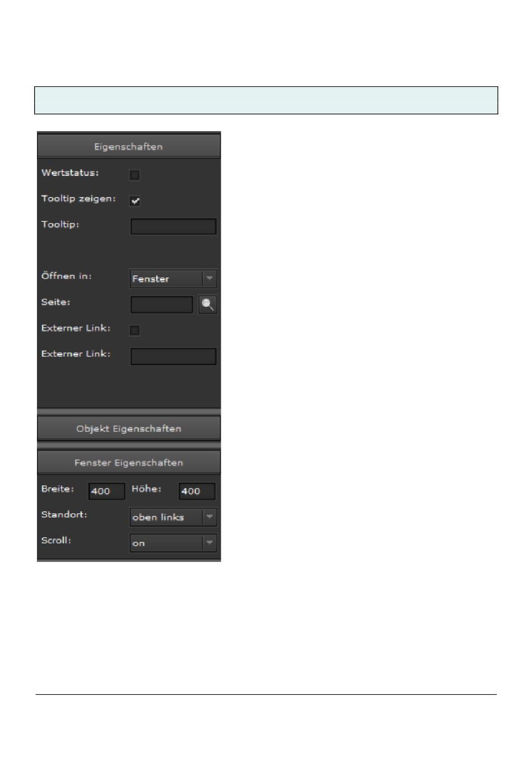Click the magnifier icon next to Seite

(x=208, y=305)
